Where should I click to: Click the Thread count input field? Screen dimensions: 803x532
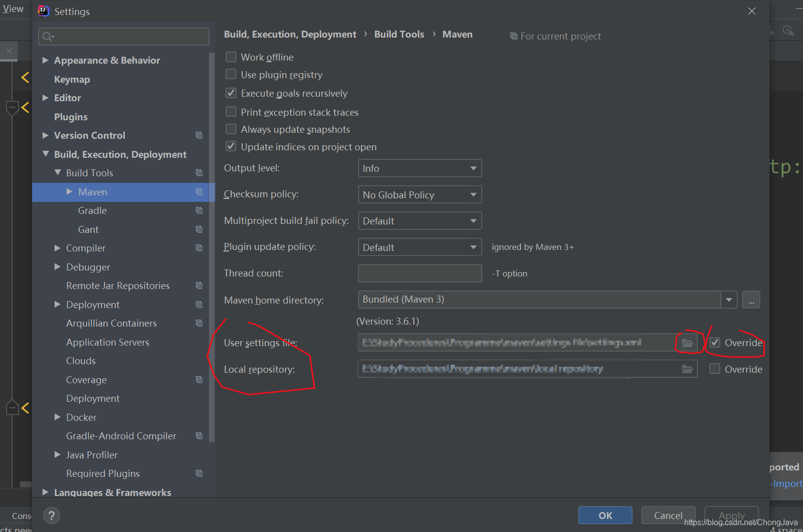(420, 273)
